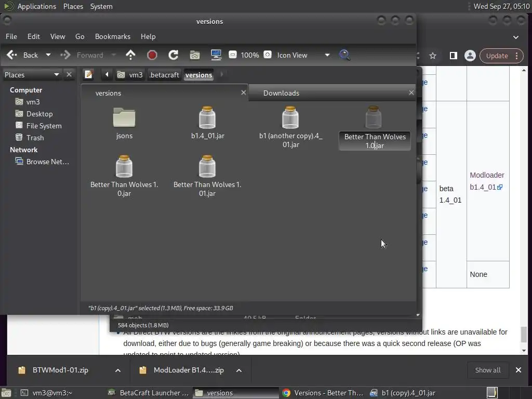This screenshot has width=532, height=399.
Task: Show all downloads in Chrome
Action: (487, 370)
